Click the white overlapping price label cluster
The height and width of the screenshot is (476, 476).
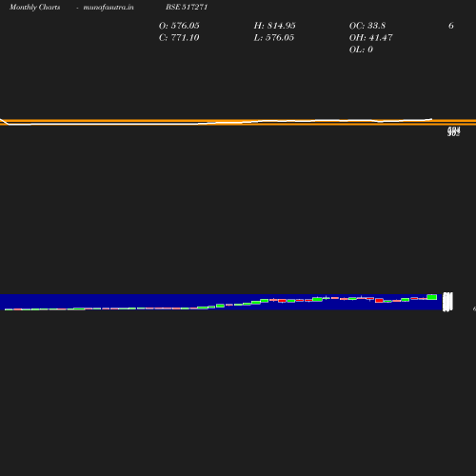[x=447, y=302]
